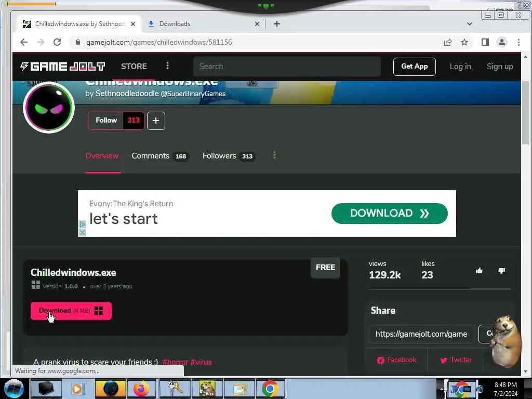Click the Sign up link

(x=500, y=66)
